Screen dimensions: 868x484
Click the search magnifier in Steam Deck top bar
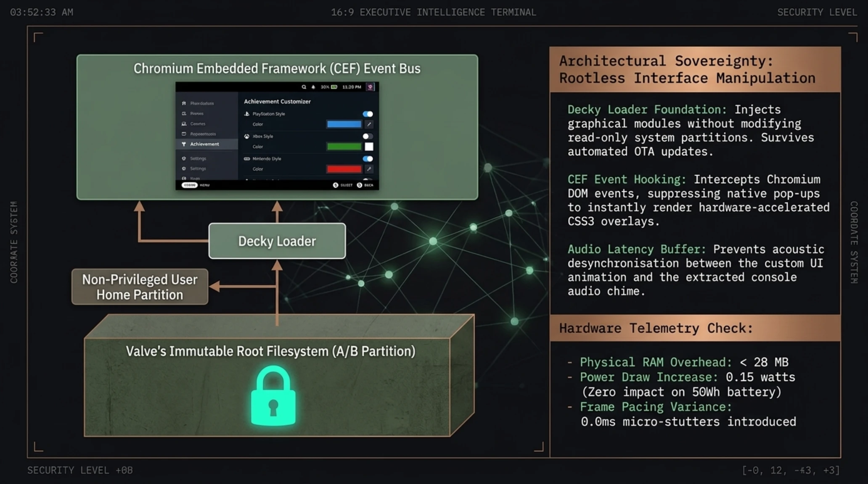click(304, 87)
